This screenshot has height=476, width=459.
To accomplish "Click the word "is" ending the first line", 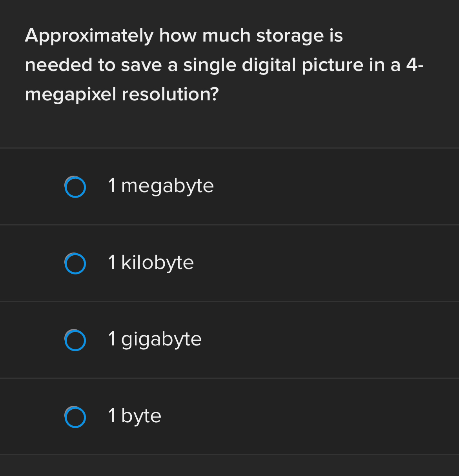I will coord(336,36).
